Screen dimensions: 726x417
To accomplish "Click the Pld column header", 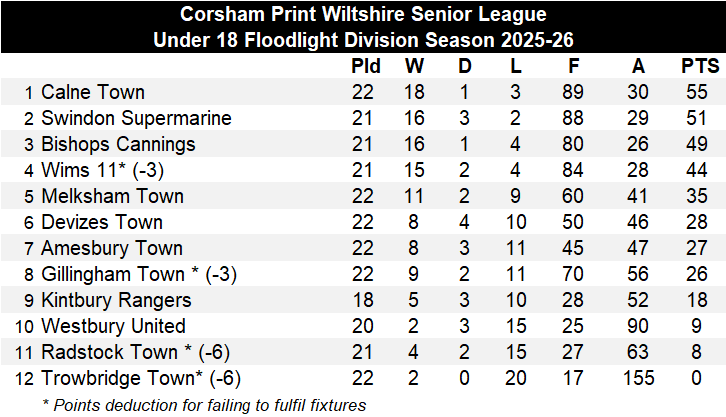I will [x=365, y=66].
